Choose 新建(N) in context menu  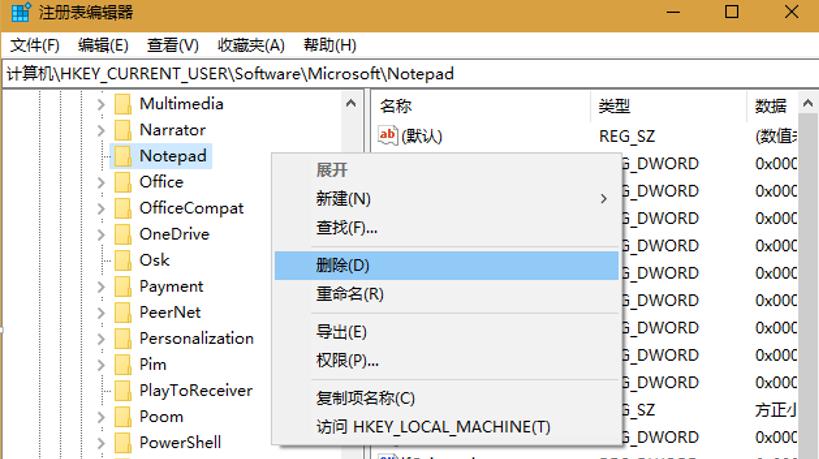(x=447, y=199)
